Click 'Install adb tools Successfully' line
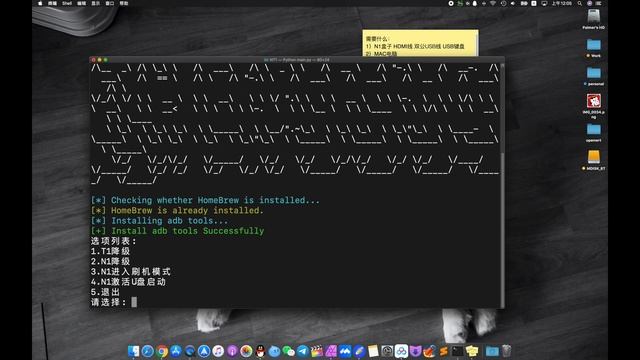The height and width of the screenshot is (360, 640). click(178, 231)
